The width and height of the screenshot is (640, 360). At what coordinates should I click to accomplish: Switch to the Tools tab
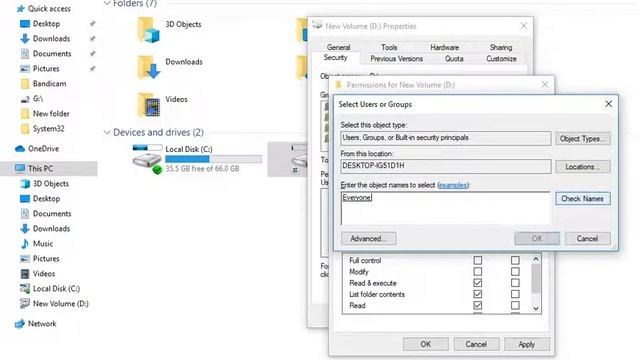pos(389,47)
